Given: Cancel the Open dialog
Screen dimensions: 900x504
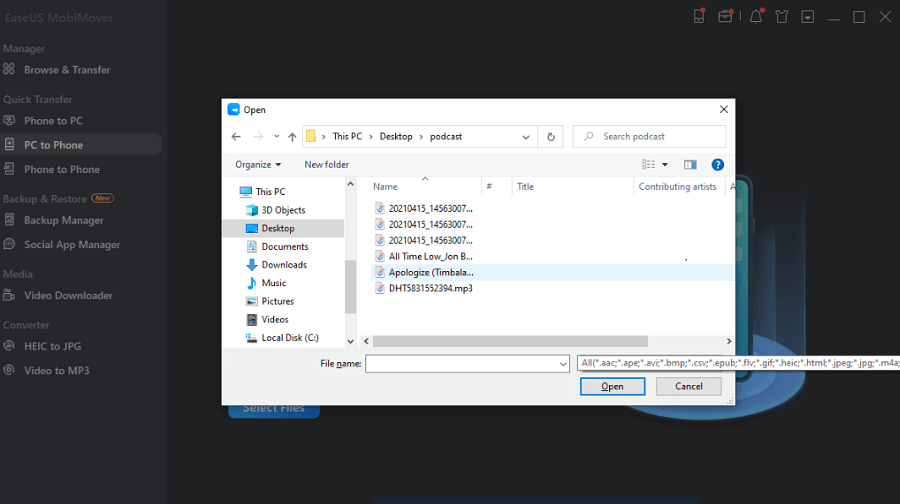Looking at the screenshot, I should (689, 386).
